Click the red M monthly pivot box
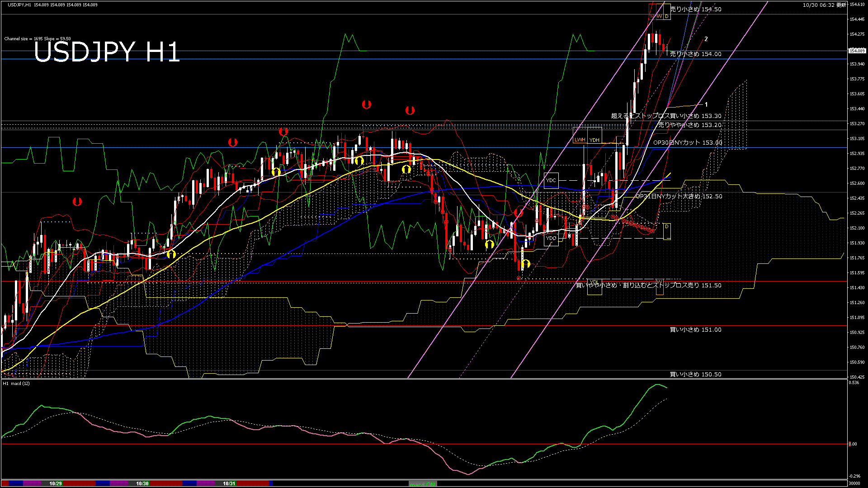The height and width of the screenshot is (488, 868). pyautogui.click(x=652, y=16)
